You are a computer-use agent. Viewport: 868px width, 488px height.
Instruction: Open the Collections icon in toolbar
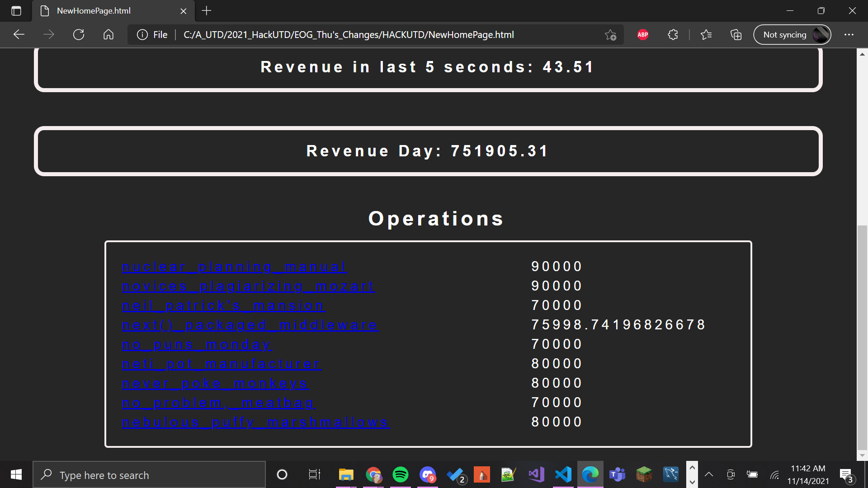click(x=736, y=35)
